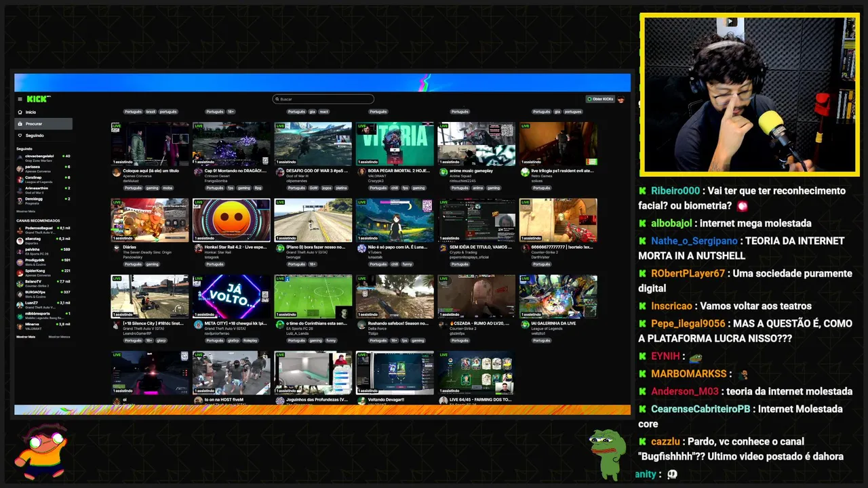
Task: Open Voltando Devagar stream thumbnail
Action: click(x=395, y=373)
